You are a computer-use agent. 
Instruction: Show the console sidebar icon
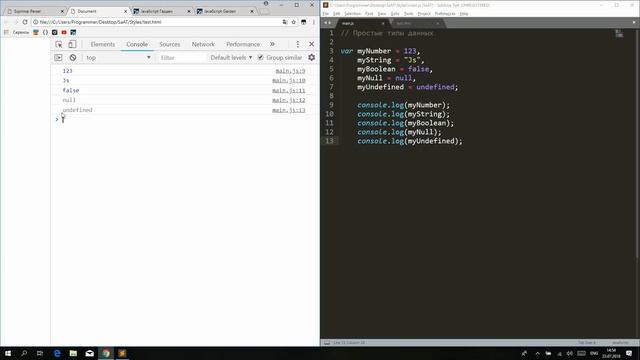[58, 58]
